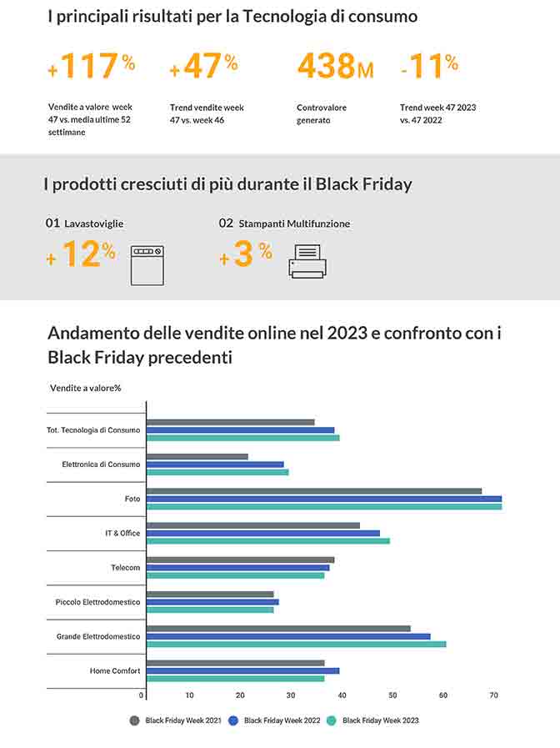Click the Telecom category label
The width and height of the screenshot is (560, 748).
click(126, 567)
